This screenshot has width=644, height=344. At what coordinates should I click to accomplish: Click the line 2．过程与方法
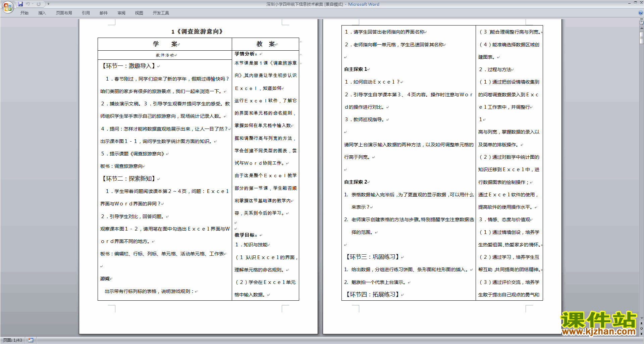(495, 69)
